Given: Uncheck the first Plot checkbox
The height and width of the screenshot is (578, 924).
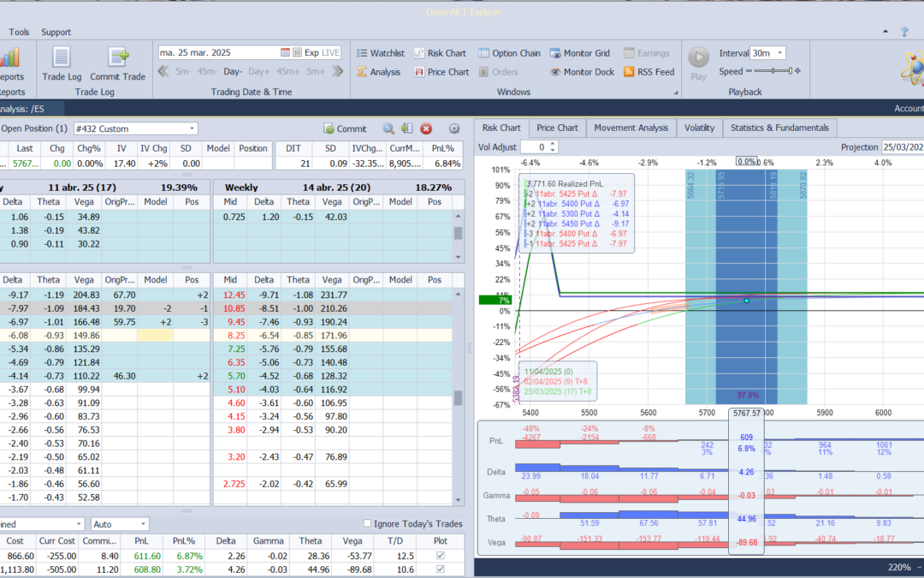Looking at the screenshot, I should coord(440,555).
